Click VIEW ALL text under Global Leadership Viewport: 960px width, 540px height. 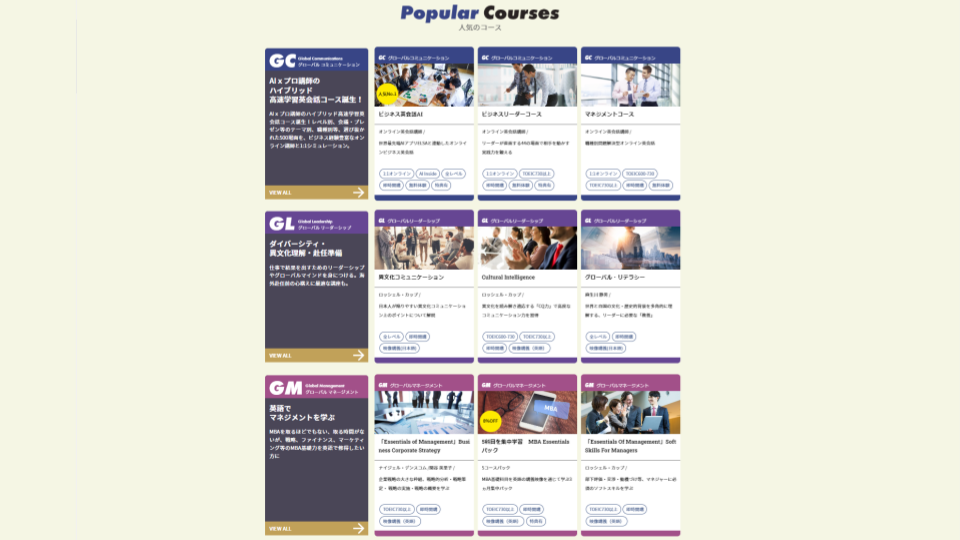280,355
